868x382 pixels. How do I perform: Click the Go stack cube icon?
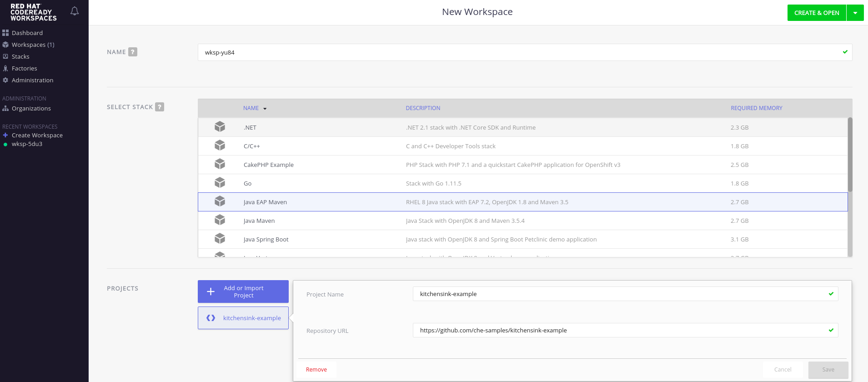click(x=220, y=183)
